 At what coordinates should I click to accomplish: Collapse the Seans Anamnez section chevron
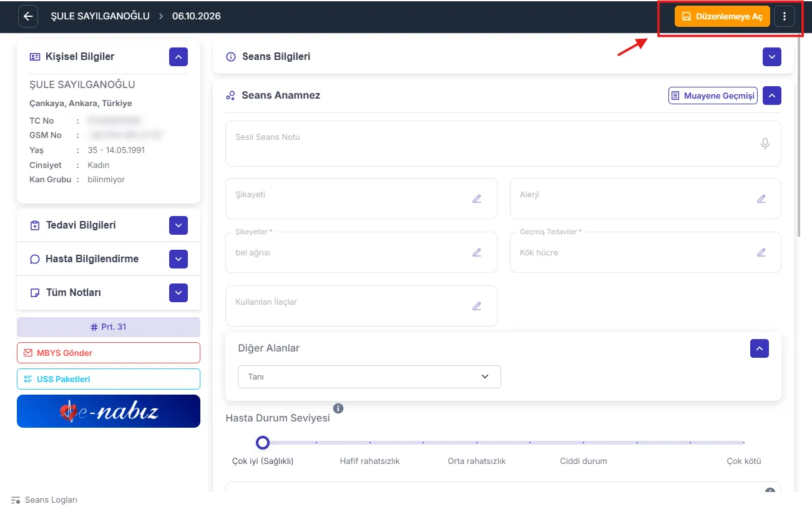pyautogui.click(x=772, y=96)
